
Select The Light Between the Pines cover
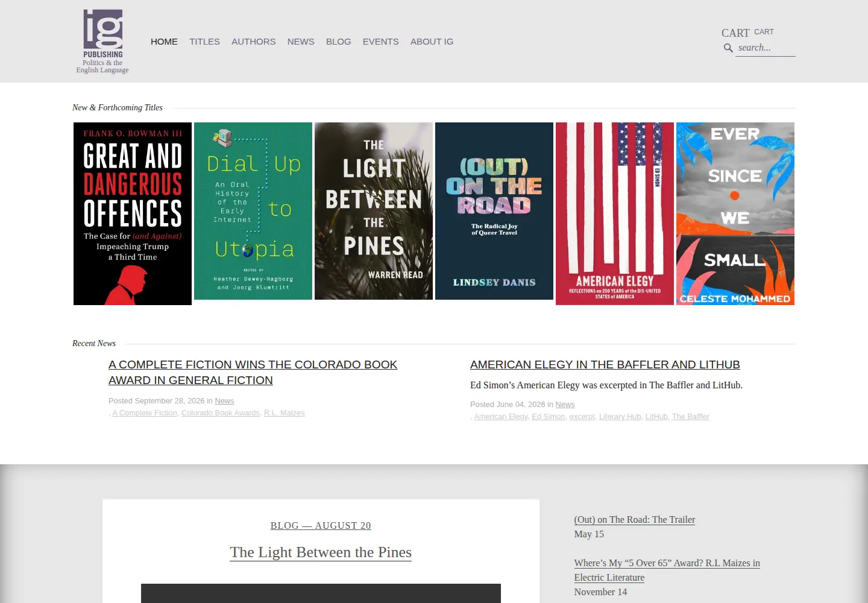tap(374, 211)
